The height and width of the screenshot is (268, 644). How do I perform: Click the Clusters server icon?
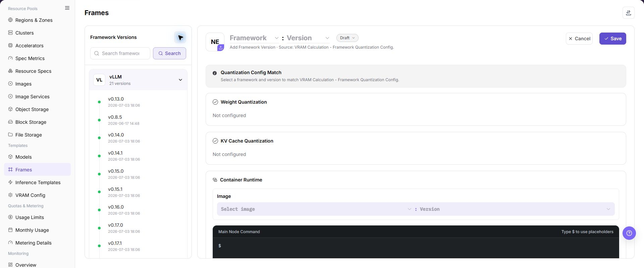(x=10, y=33)
